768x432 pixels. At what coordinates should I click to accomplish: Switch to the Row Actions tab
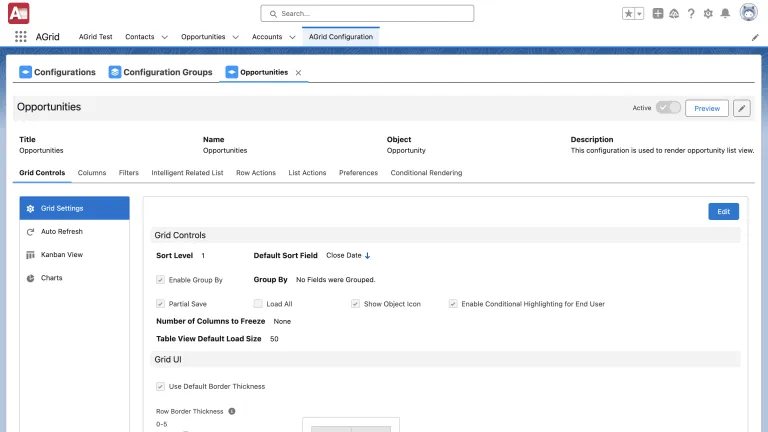tap(256, 173)
